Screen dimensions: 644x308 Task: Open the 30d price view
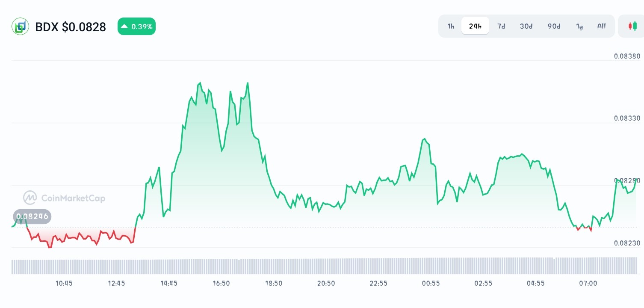[x=526, y=26]
